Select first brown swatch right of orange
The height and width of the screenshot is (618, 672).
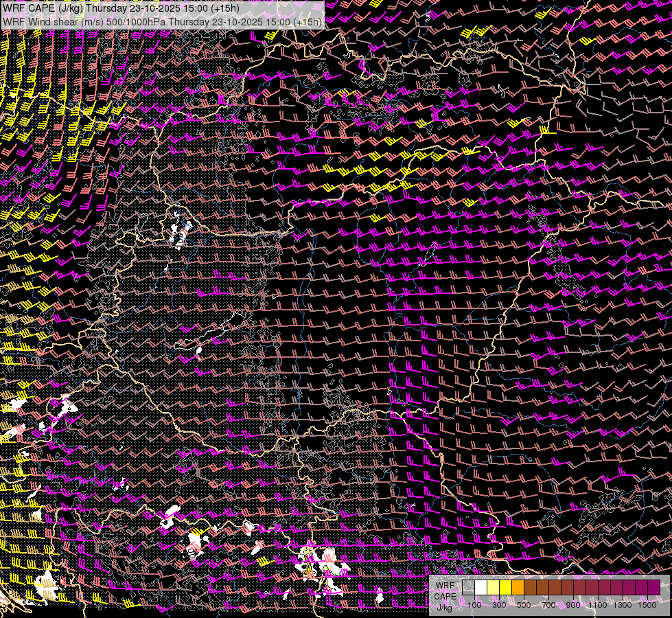531,588
